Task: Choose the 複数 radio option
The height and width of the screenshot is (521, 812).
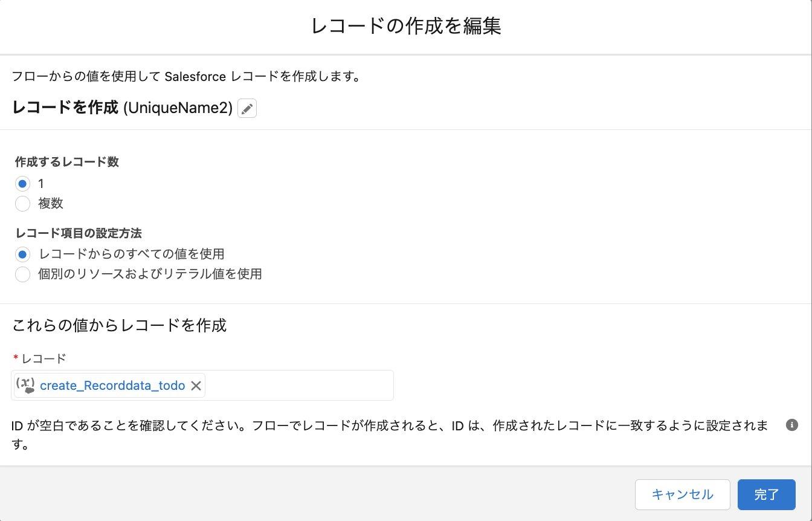Action: [23, 204]
